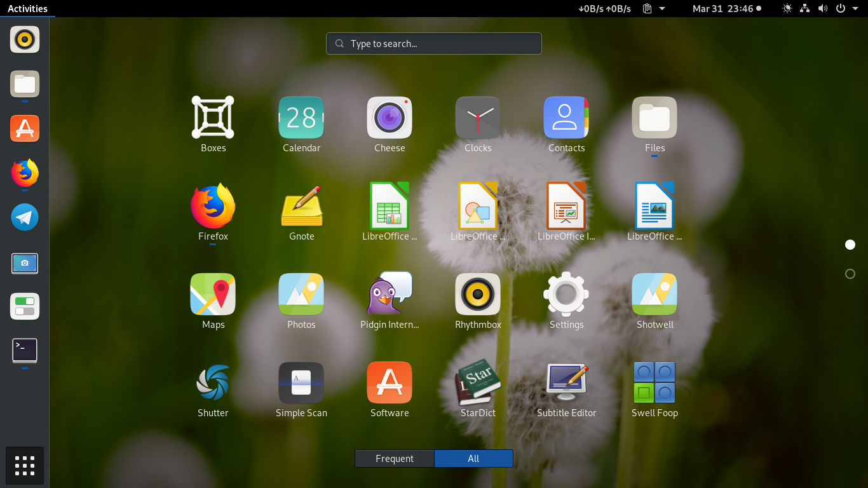Click the wired network icon

point(805,8)
